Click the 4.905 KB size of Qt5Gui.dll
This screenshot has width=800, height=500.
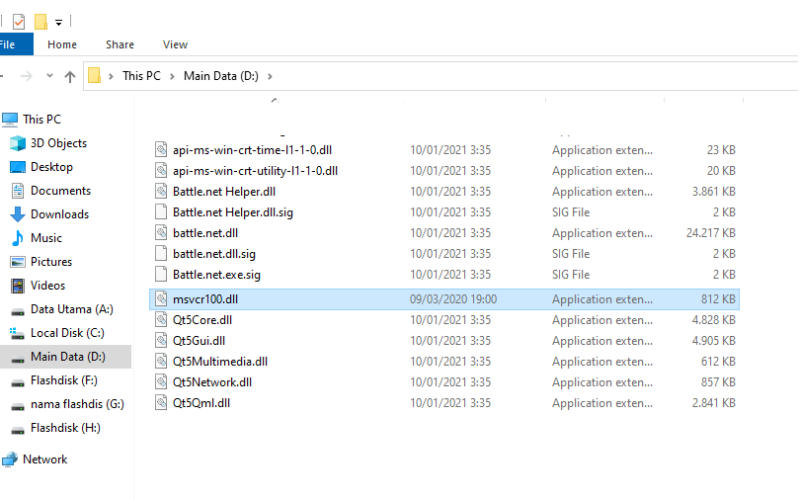[713, 341]
